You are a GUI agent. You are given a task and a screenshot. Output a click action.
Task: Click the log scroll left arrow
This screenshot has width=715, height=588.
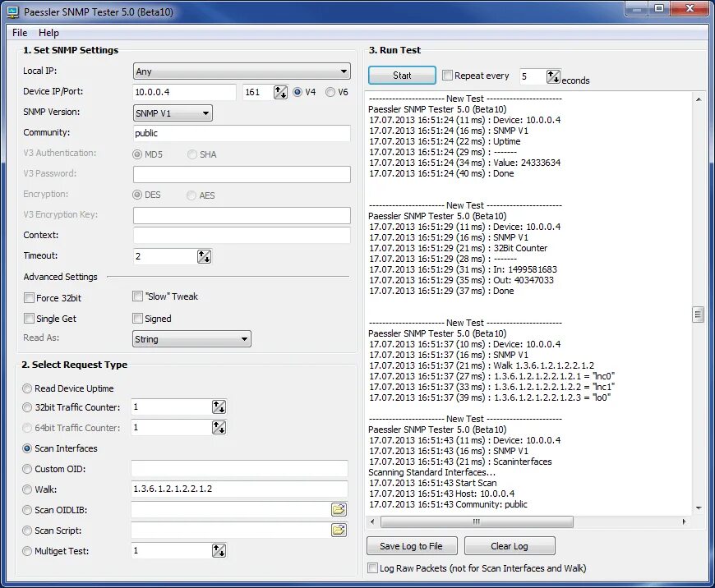(372, 522)
